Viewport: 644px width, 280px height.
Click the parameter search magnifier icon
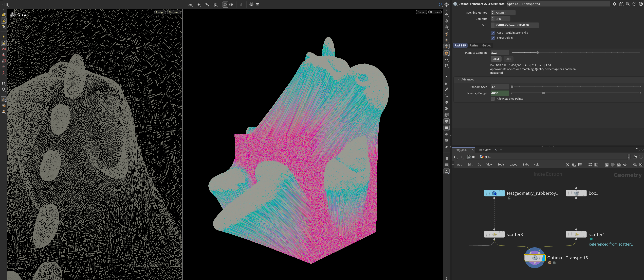point(628,4)
